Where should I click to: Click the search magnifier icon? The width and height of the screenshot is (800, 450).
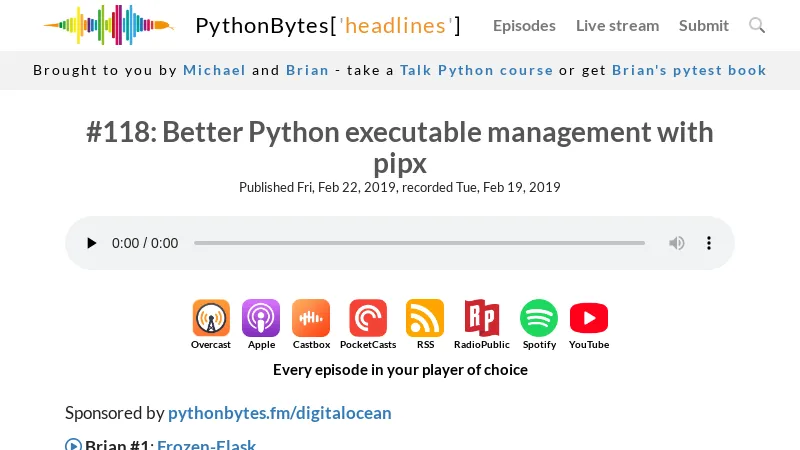pyautogui.click(x=757, y=25)
